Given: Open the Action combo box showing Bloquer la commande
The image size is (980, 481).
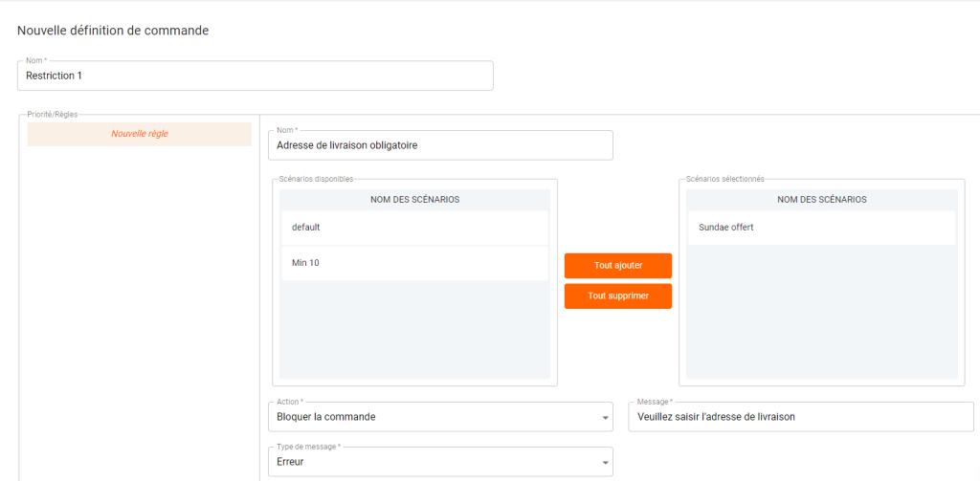Looking at the screenshot, I should tap(440, 417).
